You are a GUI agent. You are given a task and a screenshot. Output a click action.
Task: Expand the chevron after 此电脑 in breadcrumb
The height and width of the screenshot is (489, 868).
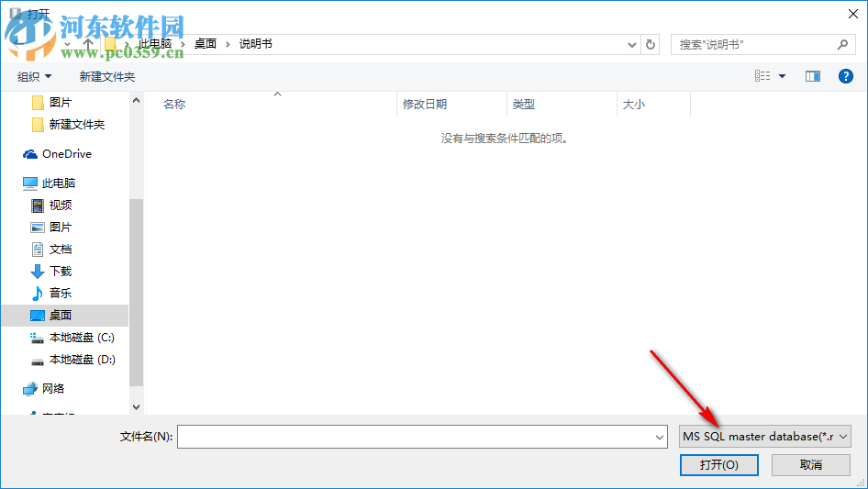pos(183,44)
